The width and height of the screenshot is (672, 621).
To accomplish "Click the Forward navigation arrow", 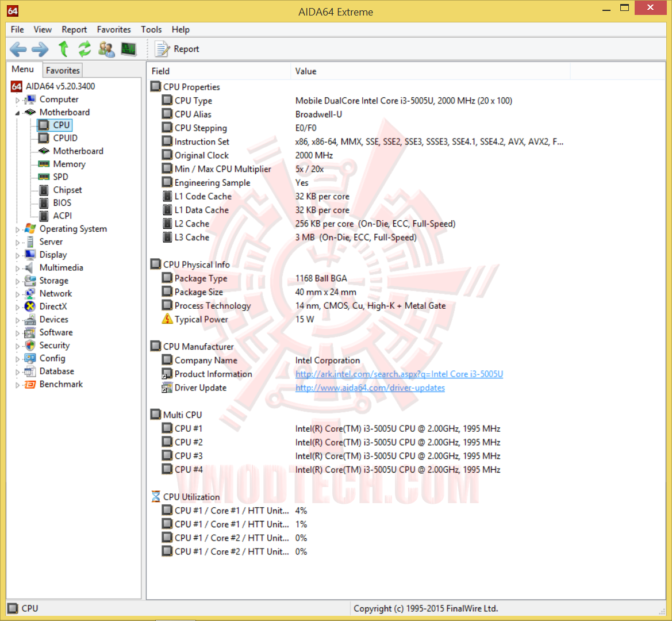I will tap(40, 49).
